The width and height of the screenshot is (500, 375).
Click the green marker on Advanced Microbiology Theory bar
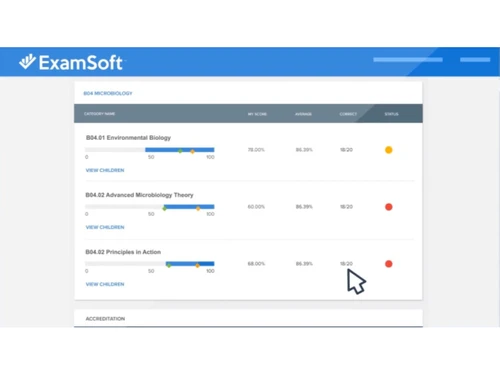point(164,209)
